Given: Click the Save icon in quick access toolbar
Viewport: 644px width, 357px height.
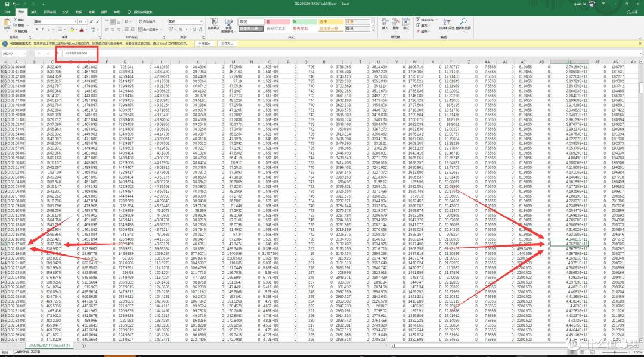Looking at the screenshot, I should click(7, 4).
